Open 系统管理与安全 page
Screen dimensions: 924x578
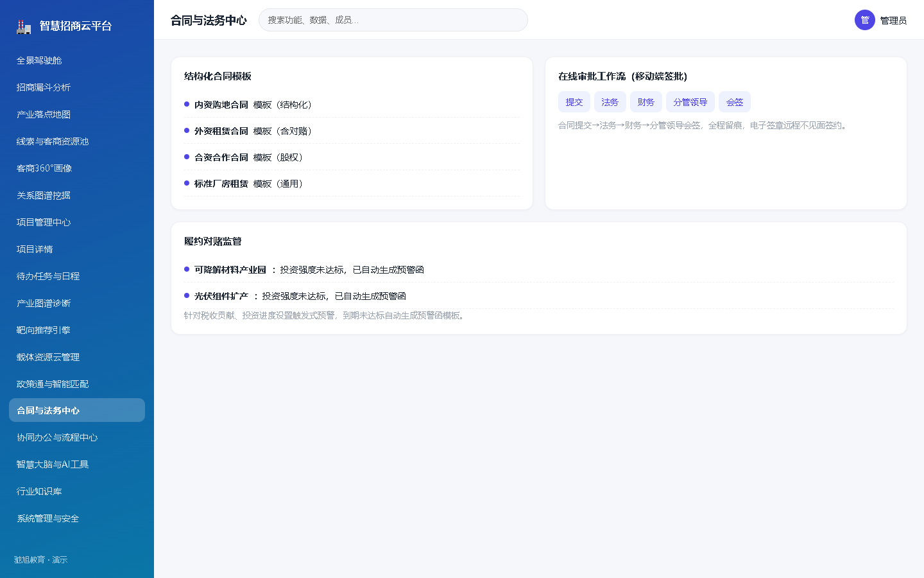(x=77, y=518)
